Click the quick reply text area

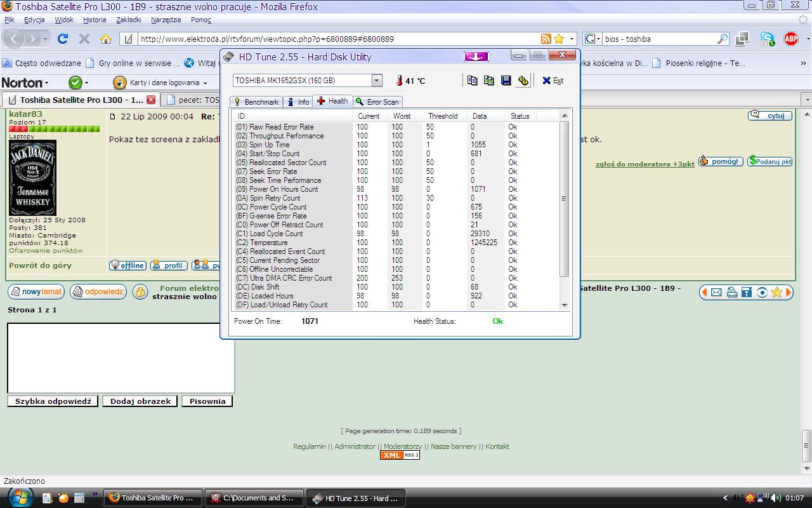pos(121,358)
